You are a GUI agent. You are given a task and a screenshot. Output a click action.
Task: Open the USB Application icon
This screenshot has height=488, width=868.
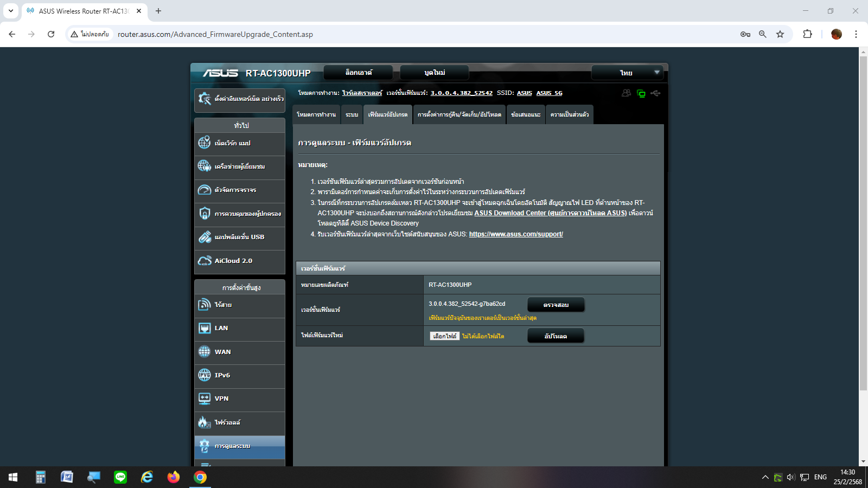pos(205,237)
